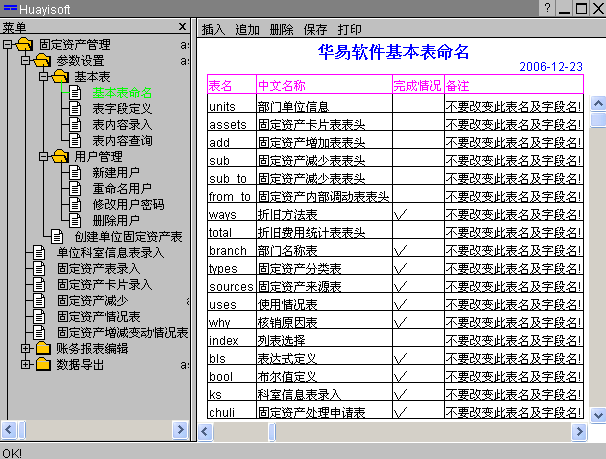
Task: Click the 删除 menu item
Action: pyautogui.click(x=281, y=29)
